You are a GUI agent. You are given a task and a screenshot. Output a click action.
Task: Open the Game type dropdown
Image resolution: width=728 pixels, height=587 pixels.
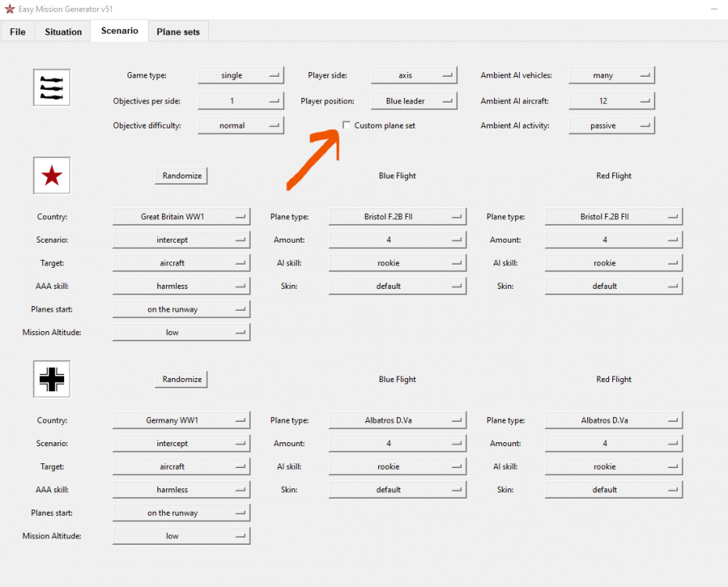coord(240,76)
